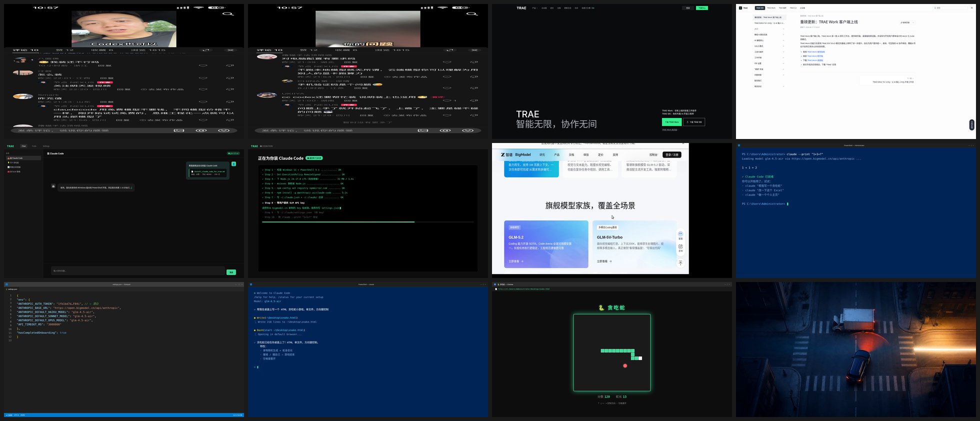Image resolution: width=980 pixels, height=421 pixels.
Task: Expand the 工具与插件 docs section
Action: click(769, 52)
